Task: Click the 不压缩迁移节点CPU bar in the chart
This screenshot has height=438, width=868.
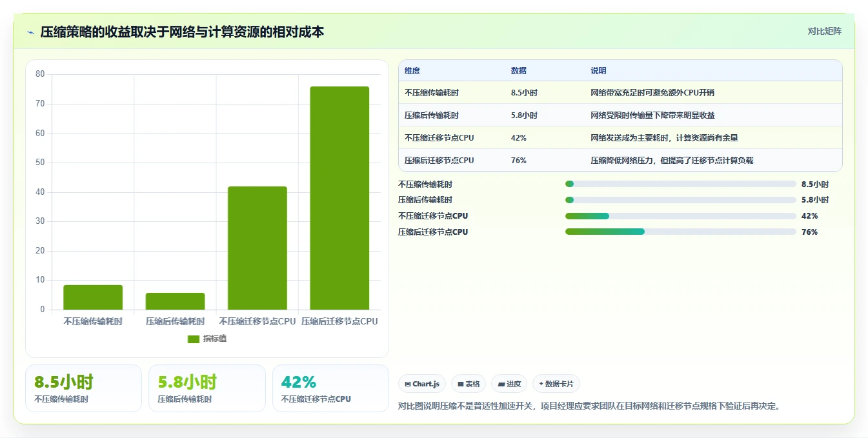Action: (x=257, y=248)
